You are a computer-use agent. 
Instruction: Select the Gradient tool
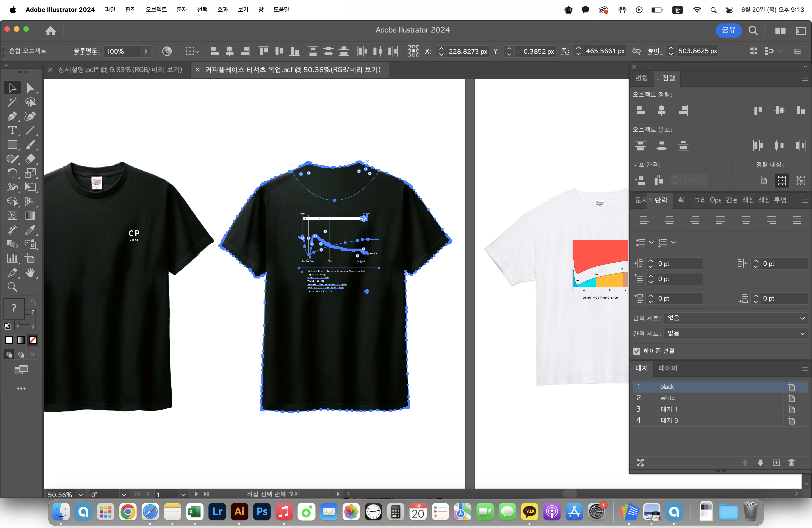coord(30,216)
